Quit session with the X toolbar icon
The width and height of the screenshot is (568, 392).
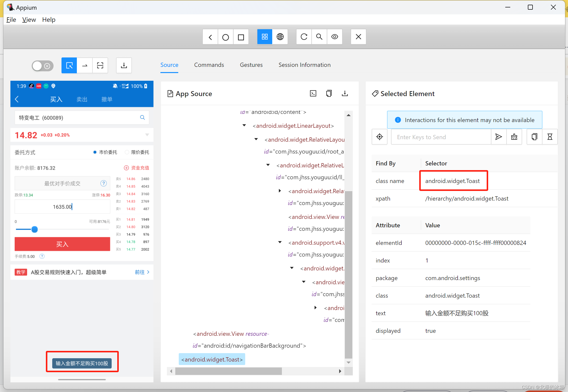[x=358, y=37]
